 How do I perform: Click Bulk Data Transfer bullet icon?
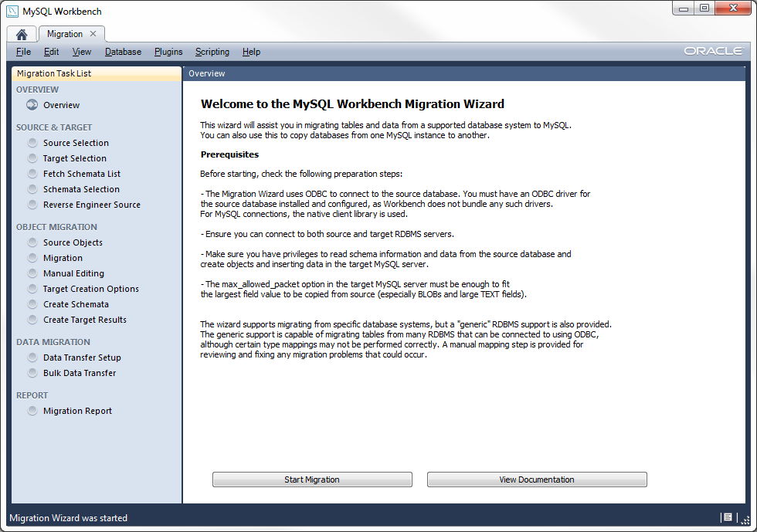tap(32, 372)
